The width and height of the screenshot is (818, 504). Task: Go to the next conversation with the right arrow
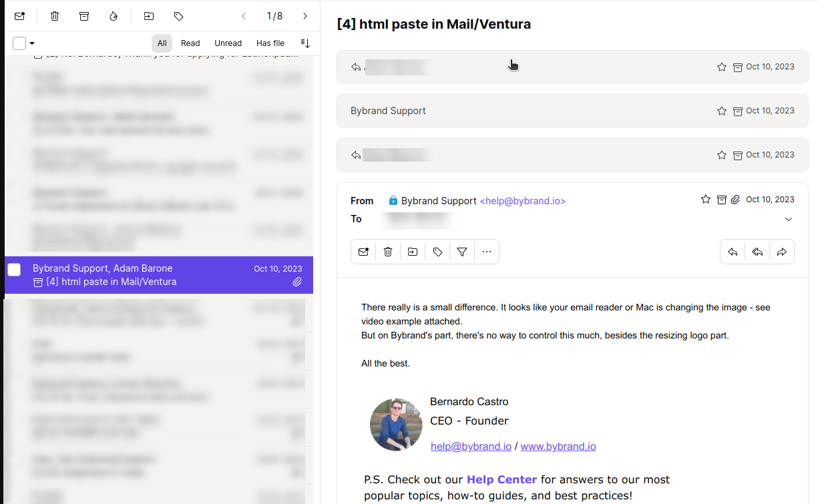coord(305,16)
